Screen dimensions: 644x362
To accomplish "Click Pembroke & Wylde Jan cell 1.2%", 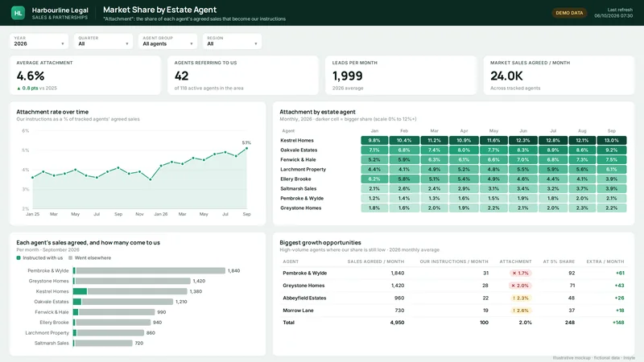I will [x=374, y=198].
